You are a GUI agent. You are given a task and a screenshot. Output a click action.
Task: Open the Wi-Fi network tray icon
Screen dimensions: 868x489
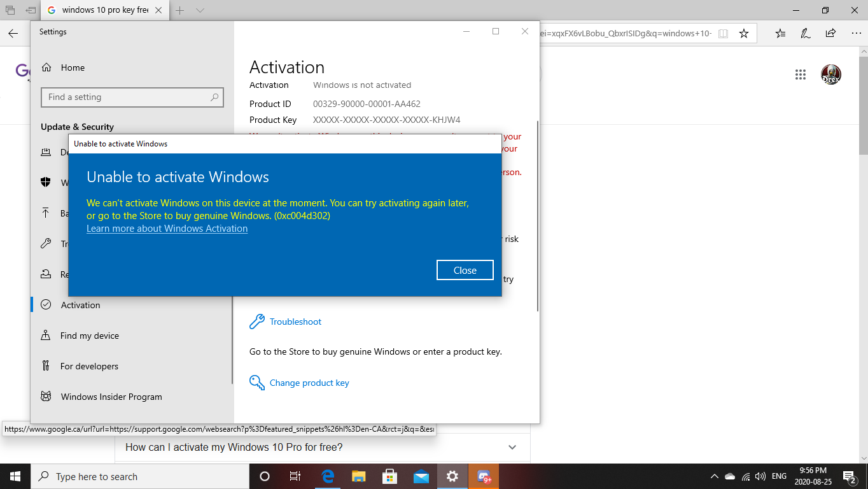pos(745,476)
